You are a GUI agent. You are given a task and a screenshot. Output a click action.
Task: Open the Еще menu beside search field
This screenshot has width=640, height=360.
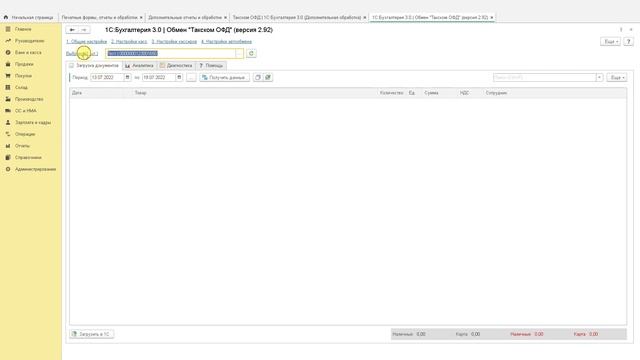pyautogui.click(x=617, y=78)
